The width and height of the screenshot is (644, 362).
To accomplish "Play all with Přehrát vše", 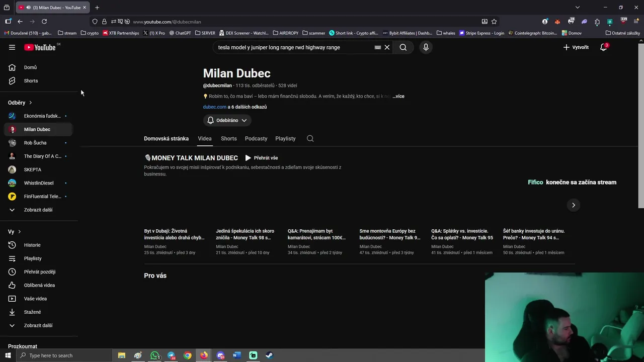I will click(262, 158).
